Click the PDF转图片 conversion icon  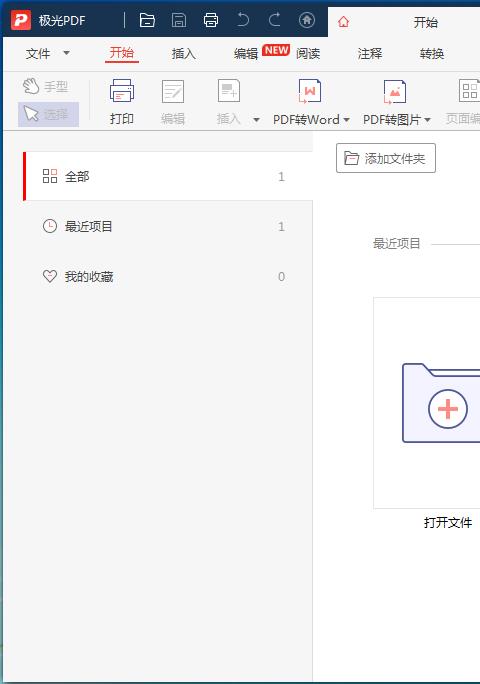pyautogui.click(x=394, y=92)
